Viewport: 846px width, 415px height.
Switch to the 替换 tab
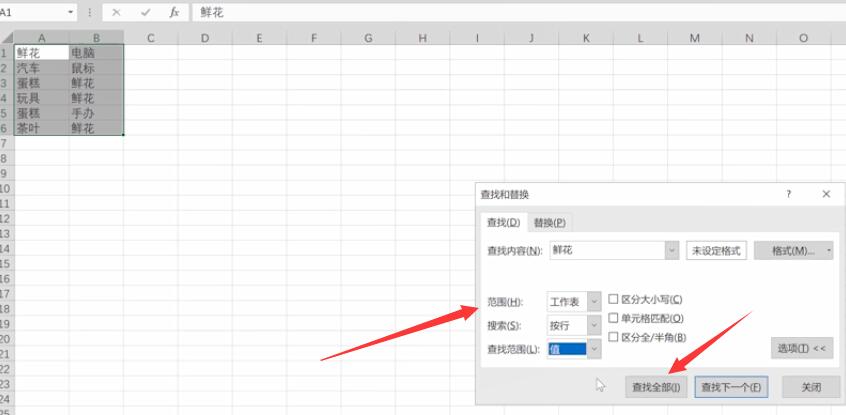point(549,223)
